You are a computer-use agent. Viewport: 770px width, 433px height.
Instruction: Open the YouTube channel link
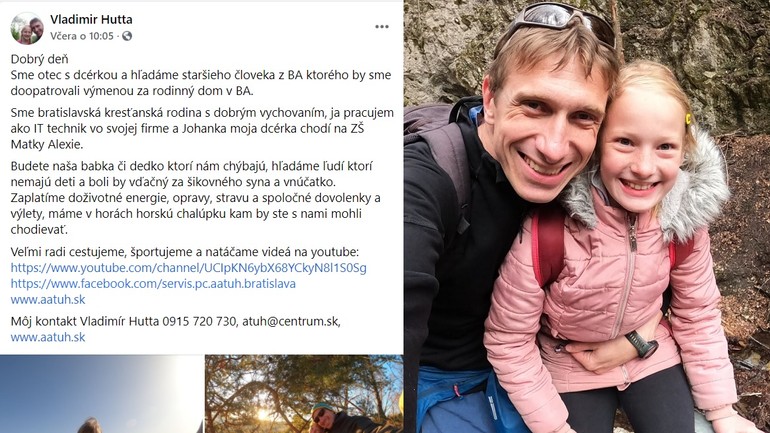point(189,268)
